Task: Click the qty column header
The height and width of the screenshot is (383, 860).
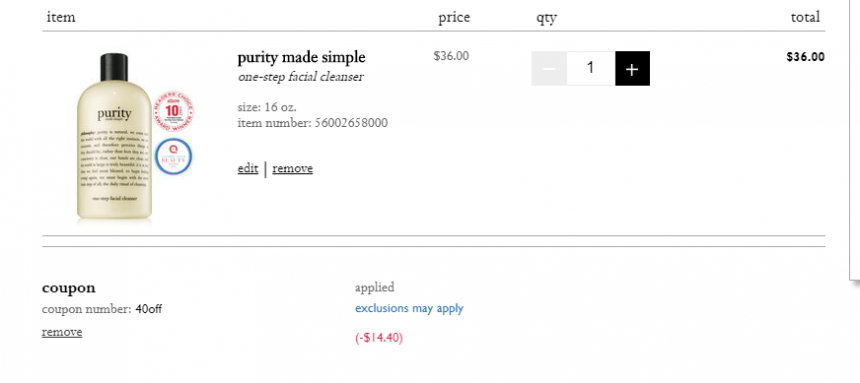Action: [546, 18]
